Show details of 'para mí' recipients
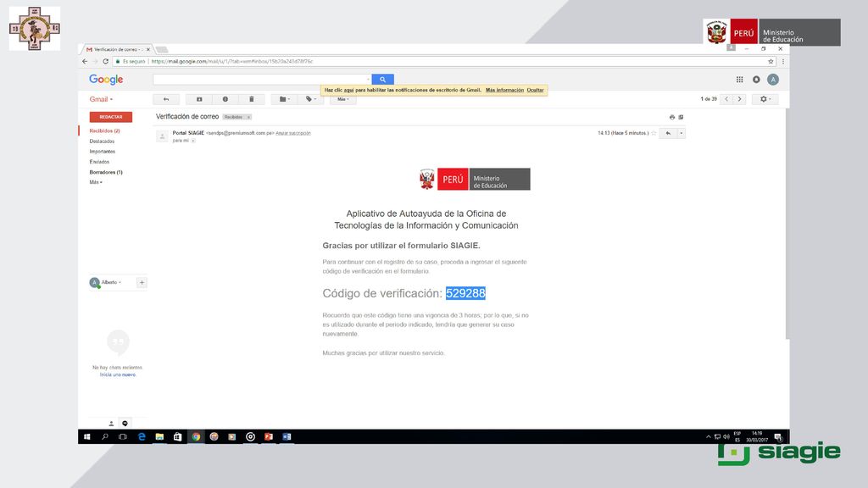 193,141
